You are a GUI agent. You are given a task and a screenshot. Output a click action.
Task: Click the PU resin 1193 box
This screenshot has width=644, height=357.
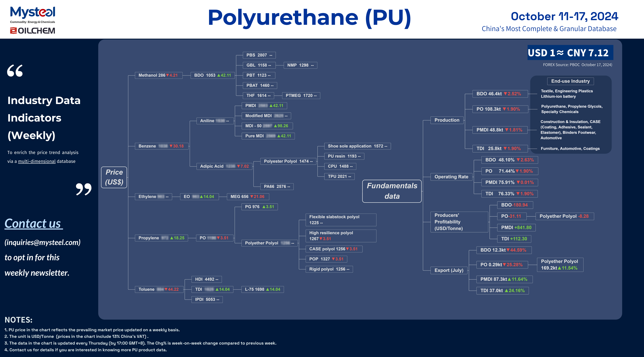click(x=344, y=156)
